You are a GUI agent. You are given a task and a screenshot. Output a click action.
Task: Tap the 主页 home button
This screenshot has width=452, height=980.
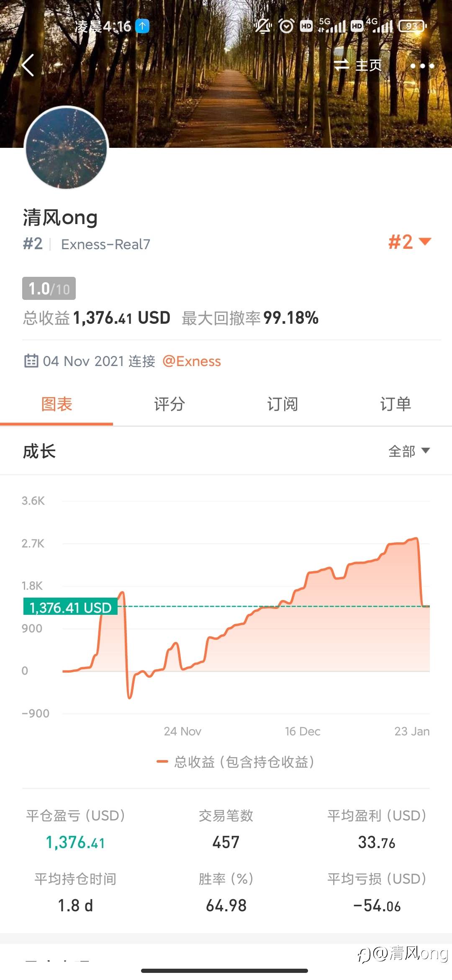pos(368,65)
